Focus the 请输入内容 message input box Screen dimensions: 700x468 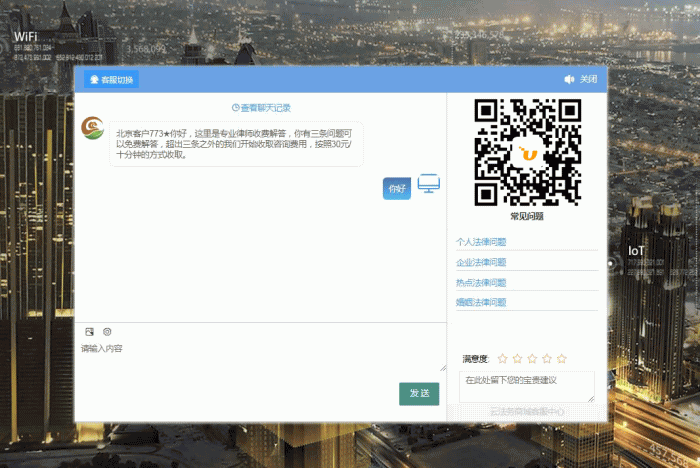coord(261,356)
